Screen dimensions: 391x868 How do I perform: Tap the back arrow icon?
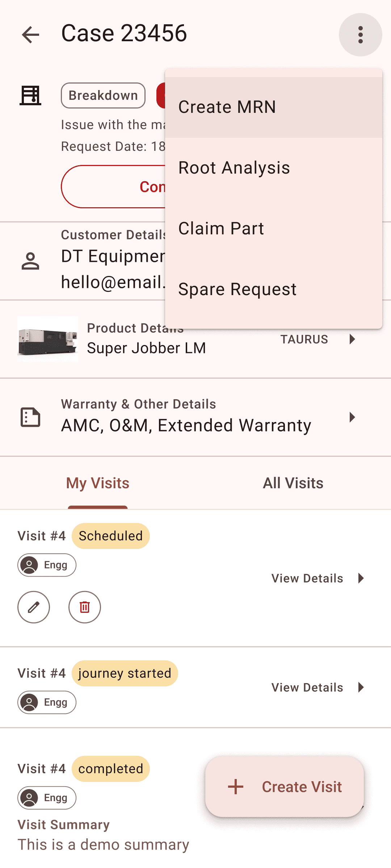[30, 35]
